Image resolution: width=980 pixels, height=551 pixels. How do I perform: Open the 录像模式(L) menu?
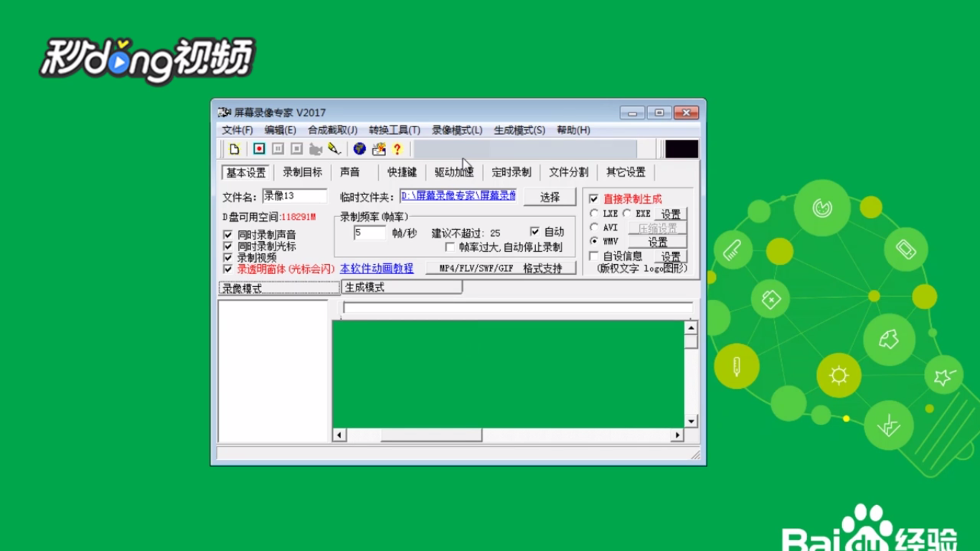point(456,130)
